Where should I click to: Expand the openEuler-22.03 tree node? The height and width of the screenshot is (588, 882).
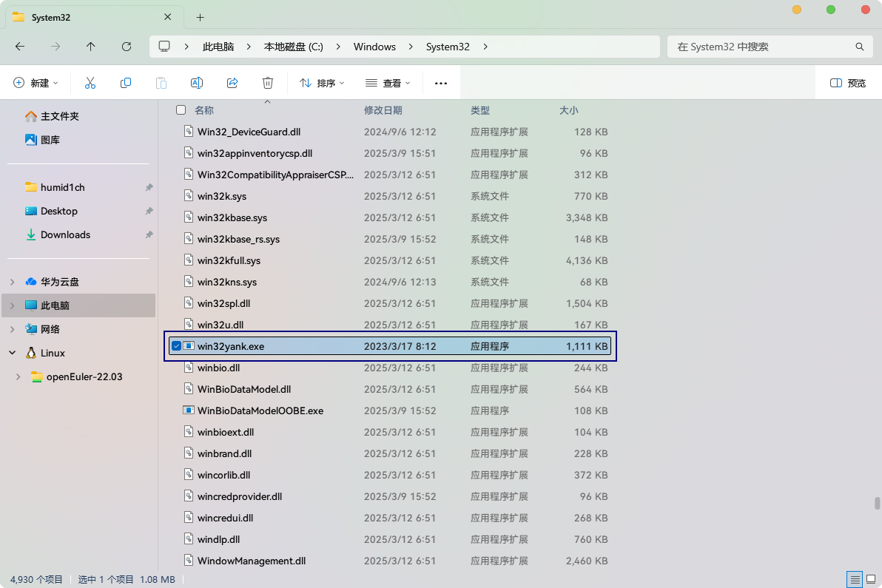point(18,376)
